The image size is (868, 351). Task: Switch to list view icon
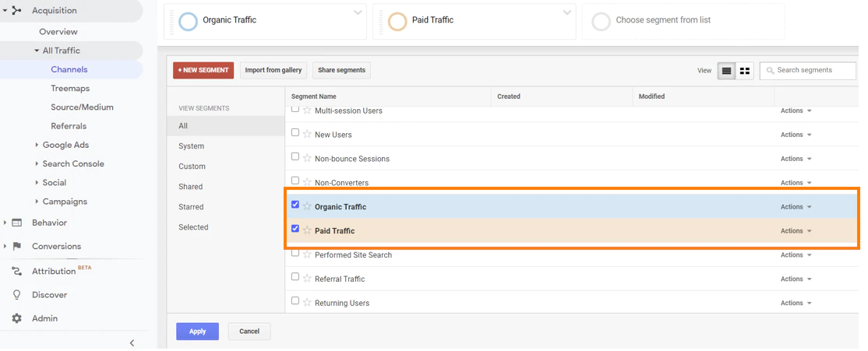point(727,71)
